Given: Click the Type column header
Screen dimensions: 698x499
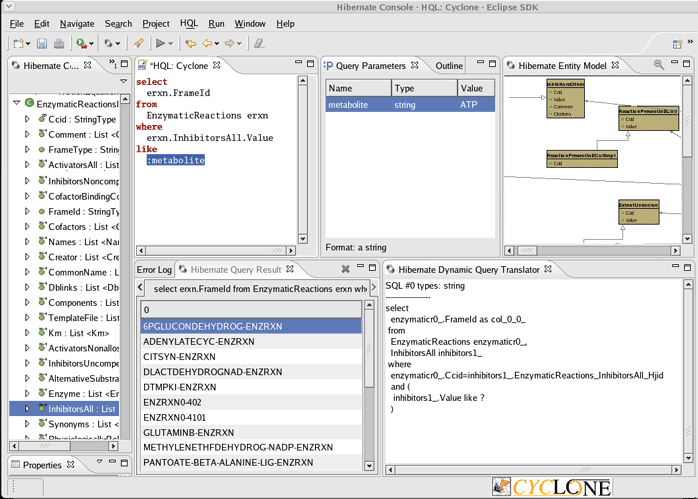Looking at the screenshot, I should tap(424, 88).
